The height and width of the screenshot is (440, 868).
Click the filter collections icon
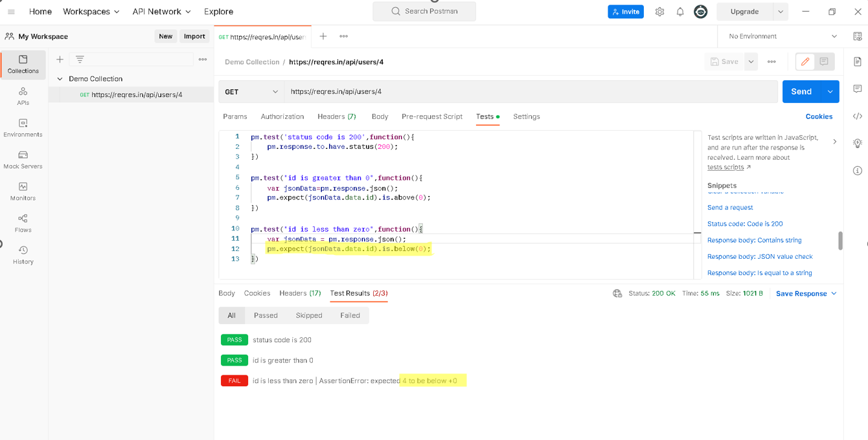click(x=80, y=59)
